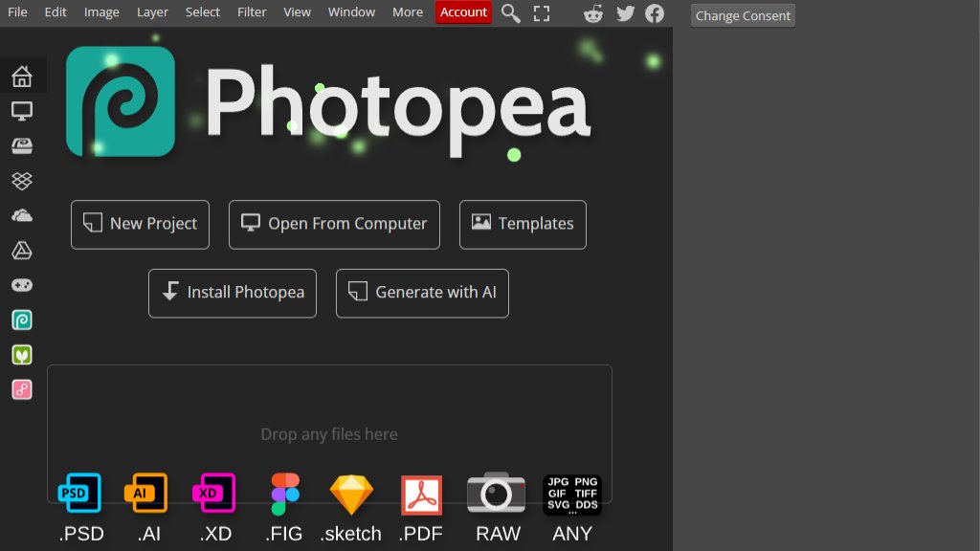Click the green Photopea sidebar icon
980x551 pixels.
point(21,319)
